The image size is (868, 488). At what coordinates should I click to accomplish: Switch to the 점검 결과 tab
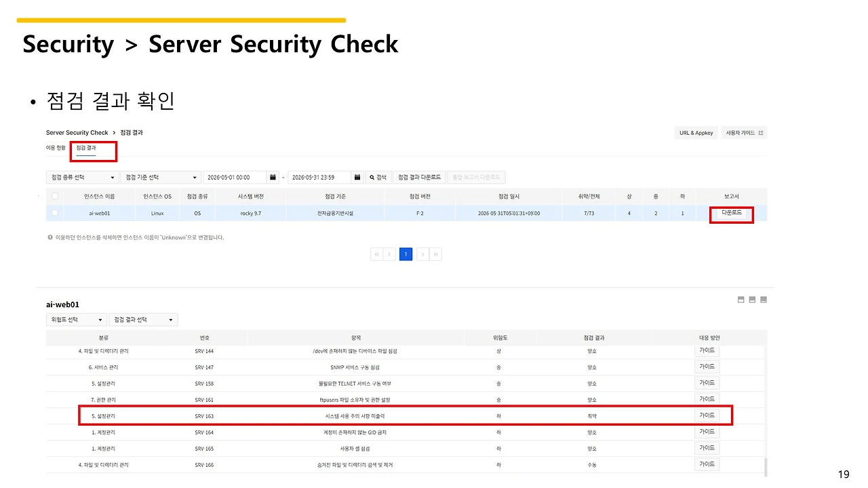pyautogui.click(x=86, y=148)
